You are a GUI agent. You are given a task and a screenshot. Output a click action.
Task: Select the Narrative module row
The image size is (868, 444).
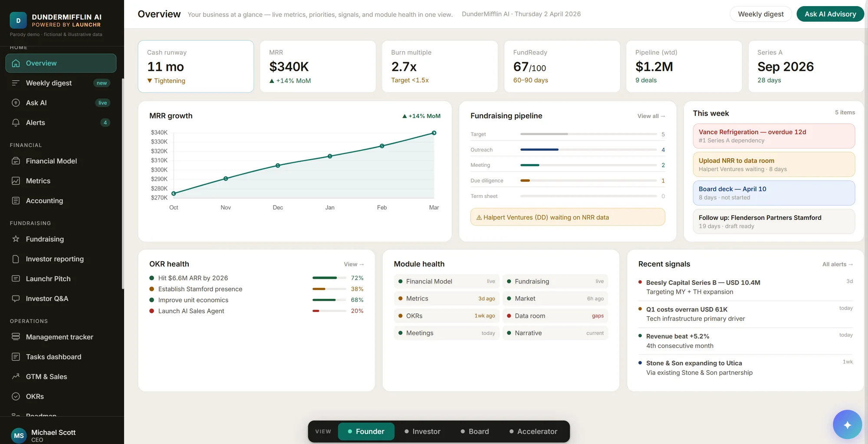pos(556,333)
